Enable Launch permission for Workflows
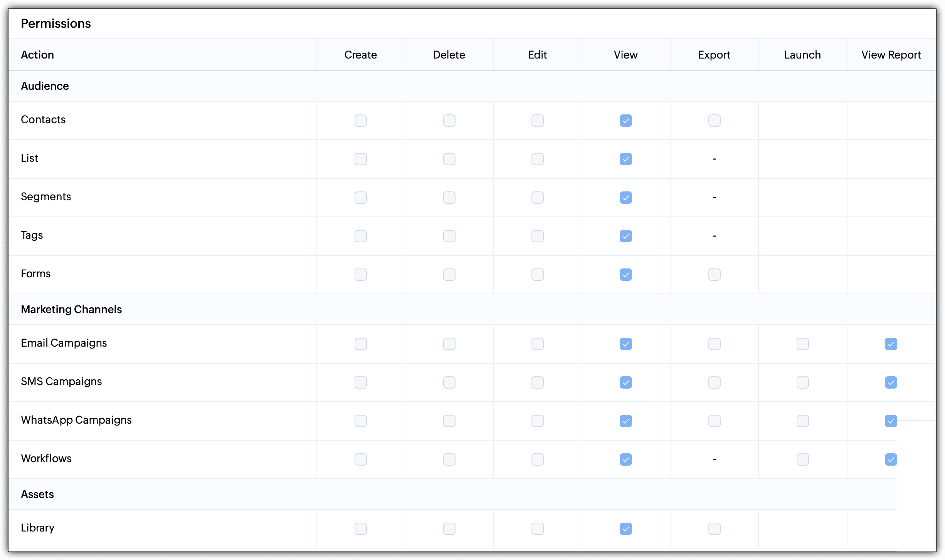 [x=802, y=459]
